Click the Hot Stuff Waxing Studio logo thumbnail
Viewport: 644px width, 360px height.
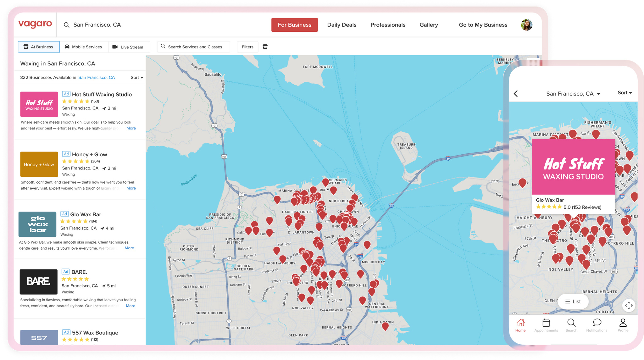click(x=39, y=104)
